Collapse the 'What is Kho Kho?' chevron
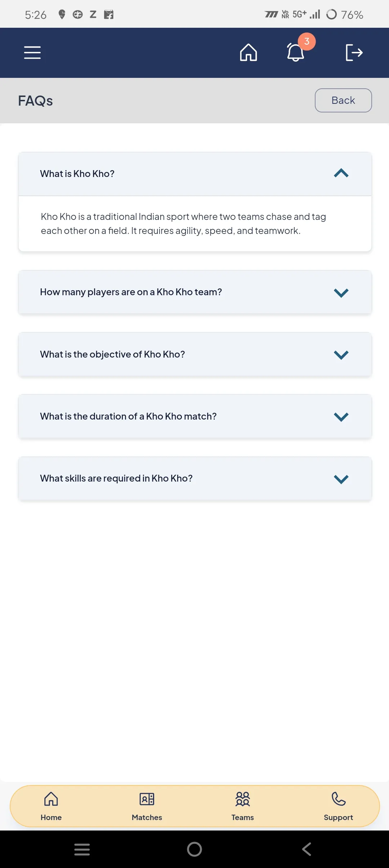The height and width of the screenshot is (868, 389). pos(341,173)
